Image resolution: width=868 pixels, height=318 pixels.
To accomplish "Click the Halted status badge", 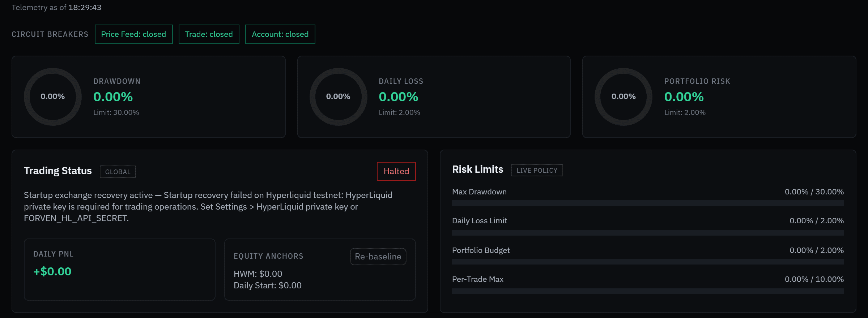I will point(396,171).
